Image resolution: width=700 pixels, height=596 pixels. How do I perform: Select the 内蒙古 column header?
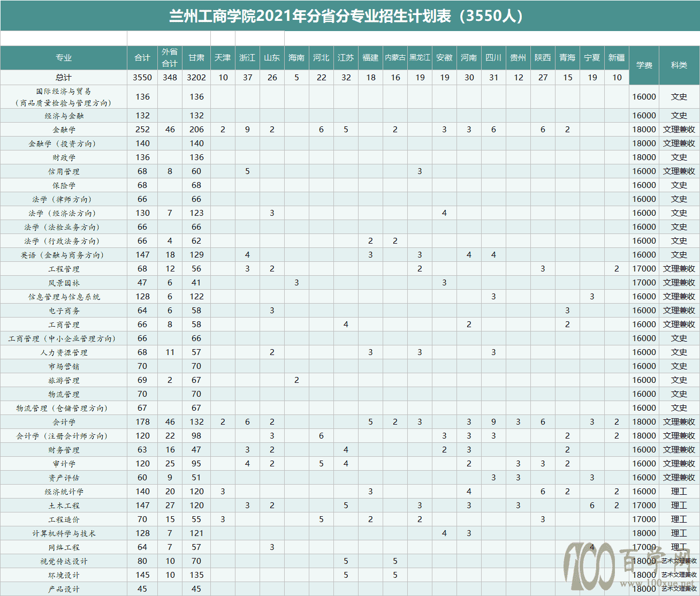pyautogui.click(x=395, y=58)
